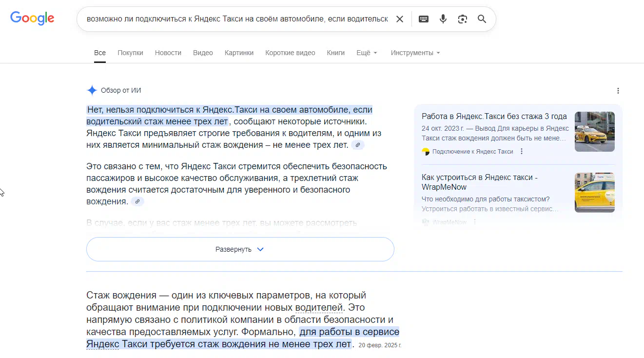
Task: Click the AI overview sparkle icon
Action: [92, 90]
